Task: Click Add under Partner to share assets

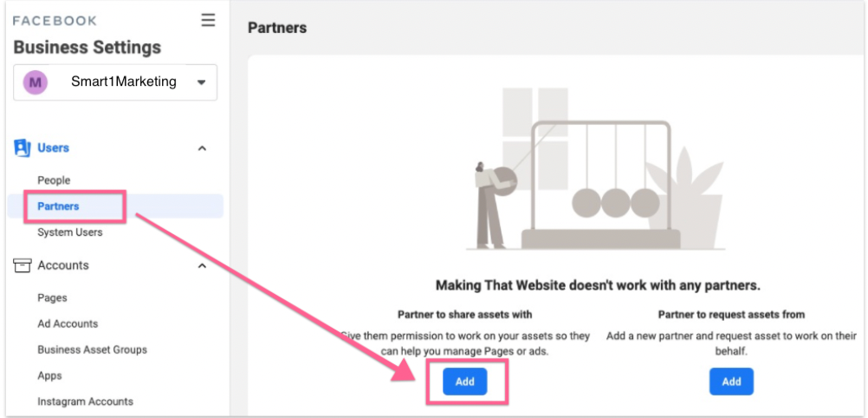Action: pyautogui.click(x=465, y=382)
